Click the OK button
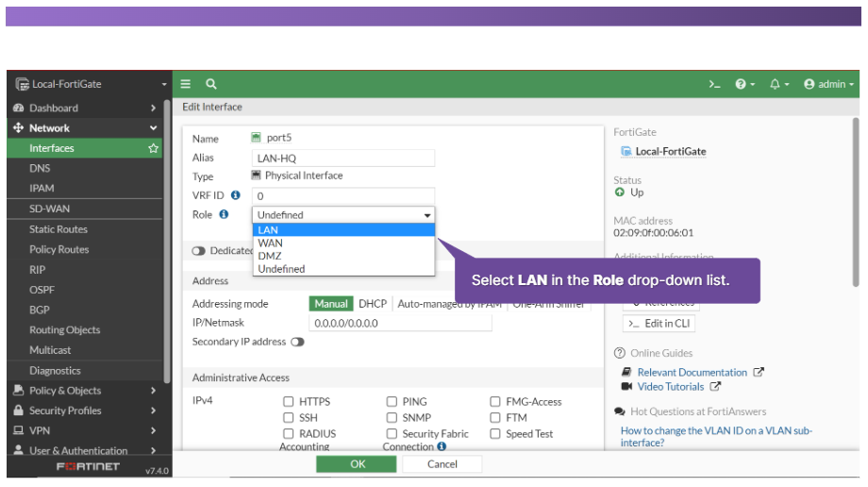This screenshot has width=868, height=487. click(x=357, y=463)
